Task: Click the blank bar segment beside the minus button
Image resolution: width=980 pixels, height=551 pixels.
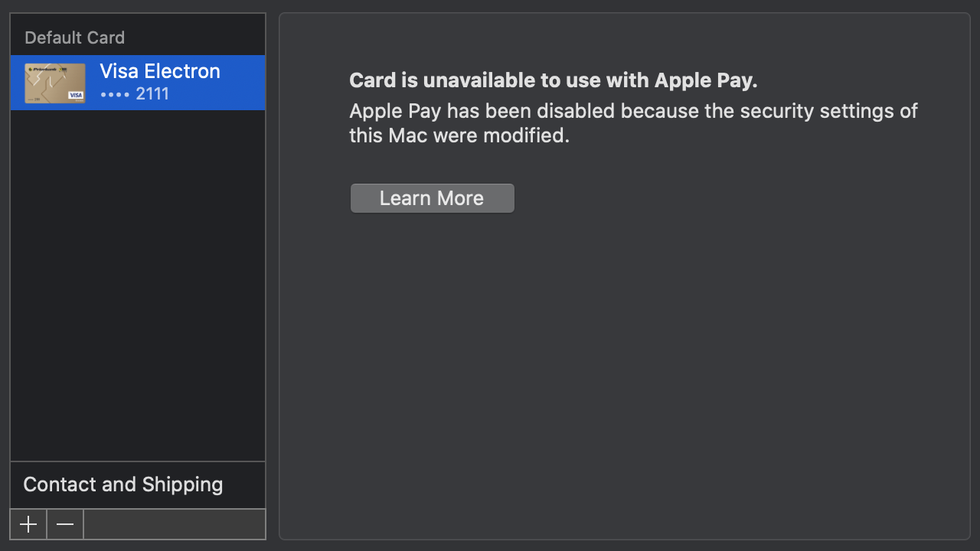Action: coord(174,524)
